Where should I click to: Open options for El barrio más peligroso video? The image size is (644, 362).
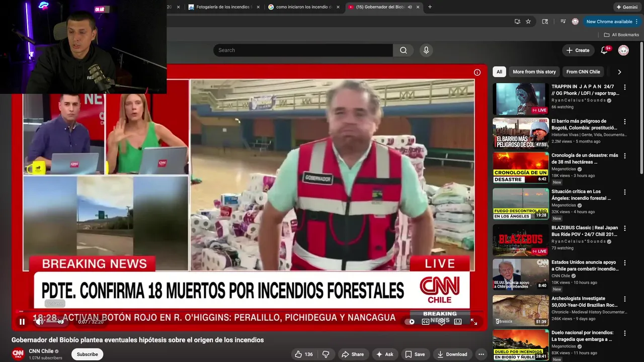625,122
